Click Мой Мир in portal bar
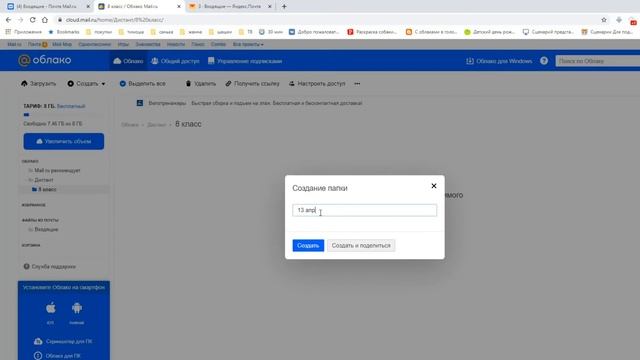 coord(62,44)
